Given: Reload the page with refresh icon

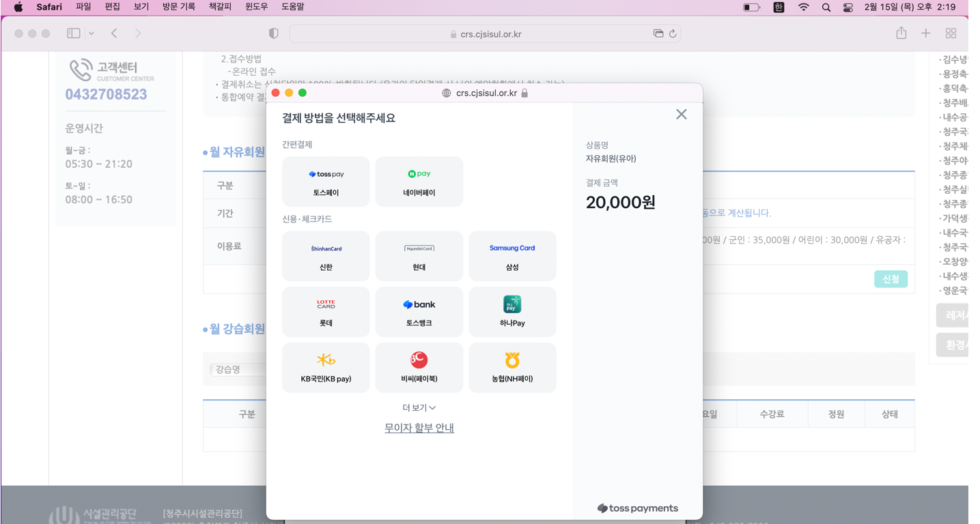Looking at the screenshot, I should (x=673, y=33).
